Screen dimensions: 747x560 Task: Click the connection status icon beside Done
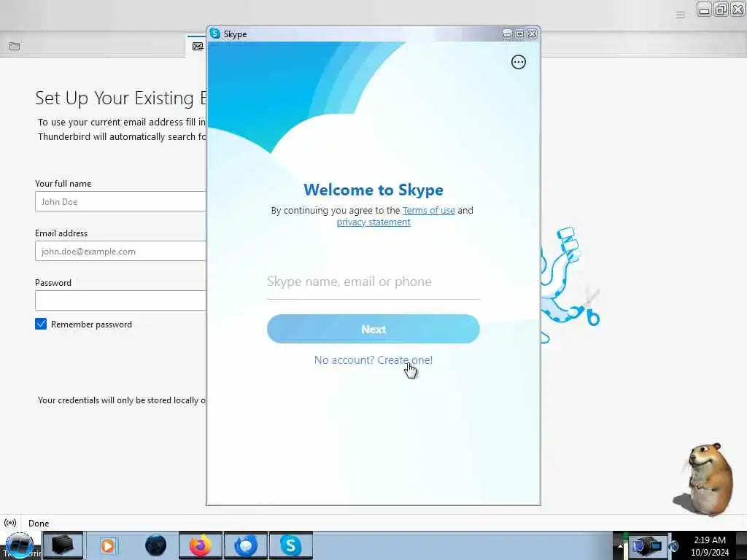tap(10, 523)
